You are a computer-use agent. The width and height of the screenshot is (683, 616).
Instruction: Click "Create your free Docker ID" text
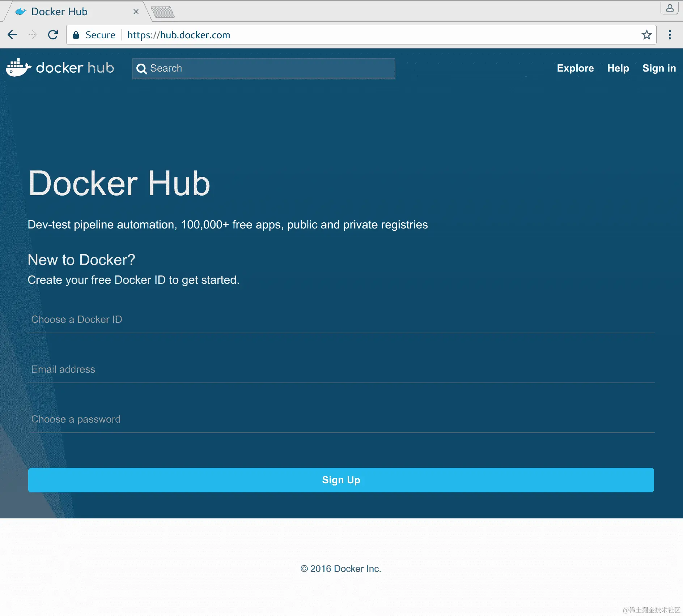click(x=133, y=280)
